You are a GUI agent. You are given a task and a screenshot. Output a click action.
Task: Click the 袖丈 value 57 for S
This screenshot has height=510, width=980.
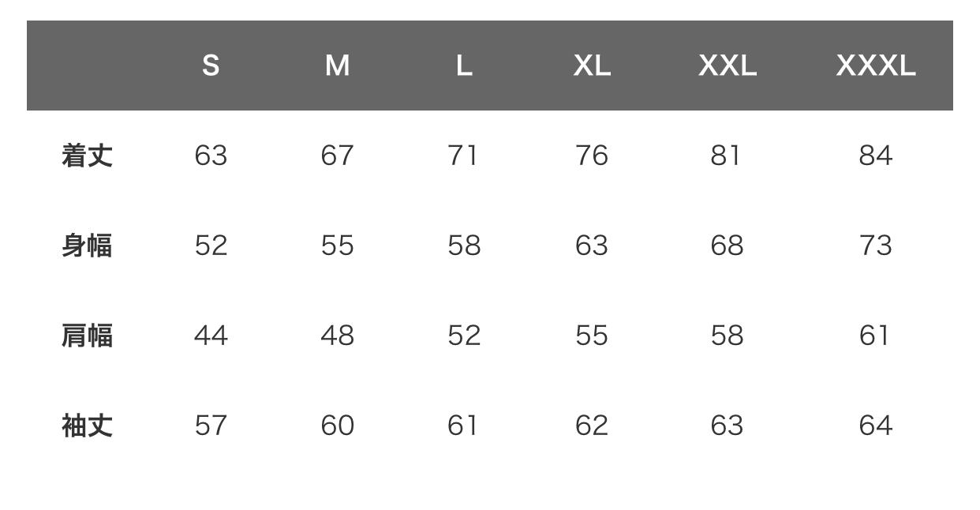[x=211, y=426]
